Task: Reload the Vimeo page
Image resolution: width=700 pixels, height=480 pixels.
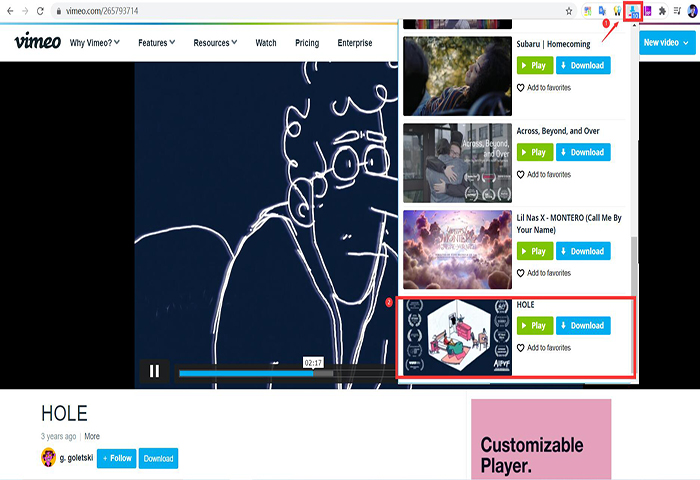Action: point(40,11)
